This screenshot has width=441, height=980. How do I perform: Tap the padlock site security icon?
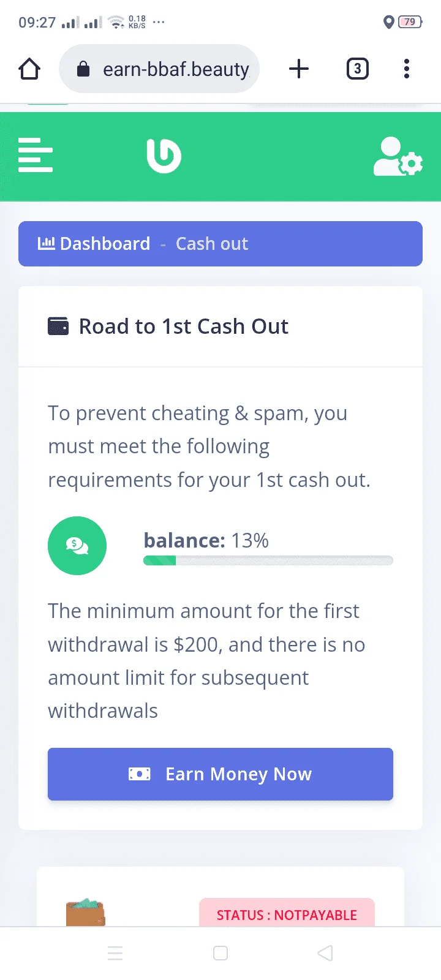pyautogui.click(x=83, y=69)
